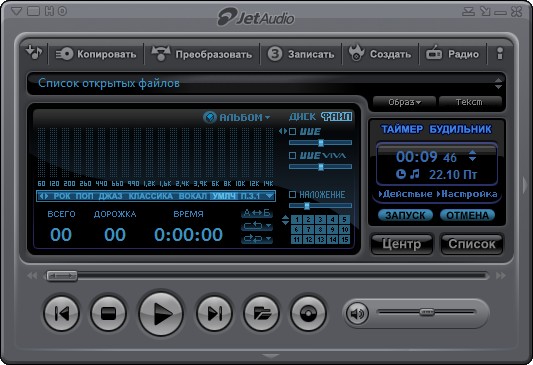Click the Центр button
This screenshot has height=365, width=533.
[x=402, y=244]
